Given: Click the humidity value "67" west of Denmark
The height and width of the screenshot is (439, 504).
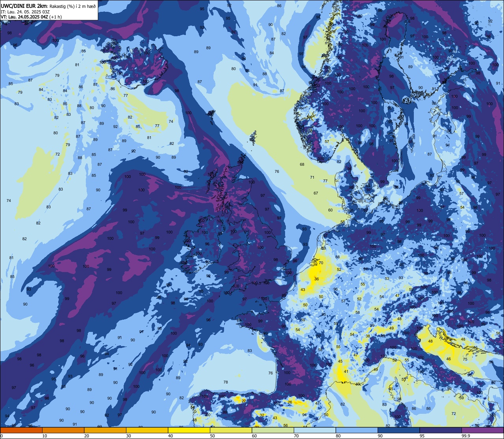Looking at the screenshot, I should tap(316, 193).
